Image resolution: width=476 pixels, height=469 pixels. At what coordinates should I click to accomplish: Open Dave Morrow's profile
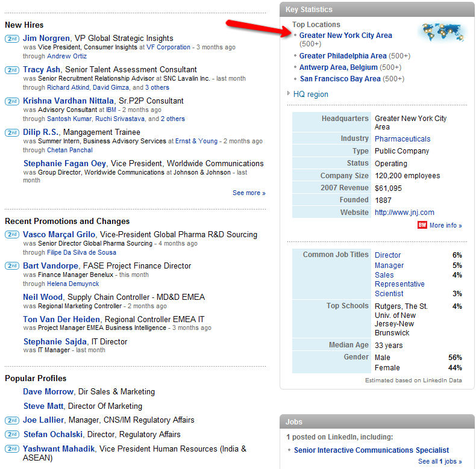pos(48,392)
